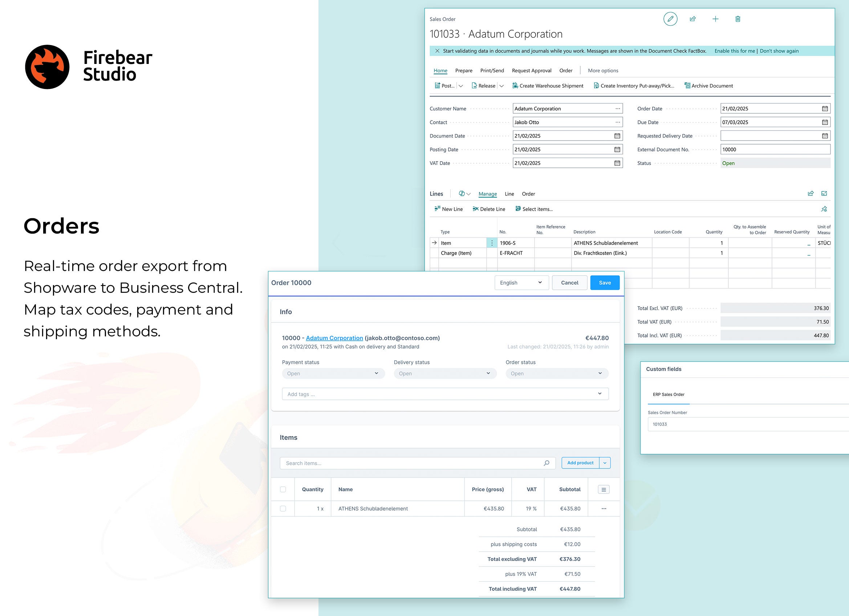Expand the Release dropdown arrow
Image resolution: width=849 pixels, height=616 pixels.
pos(501,86)
